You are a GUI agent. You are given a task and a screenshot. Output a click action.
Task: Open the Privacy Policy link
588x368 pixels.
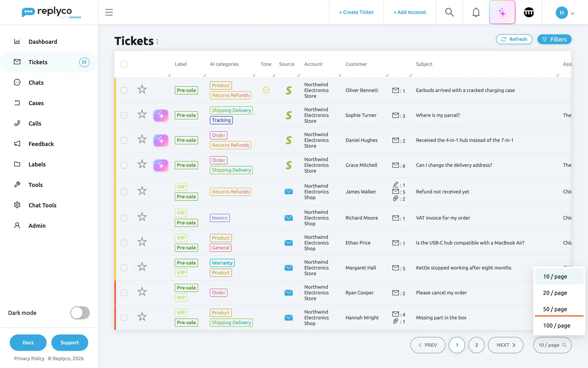pyautogui.click(x=29, y=359)
